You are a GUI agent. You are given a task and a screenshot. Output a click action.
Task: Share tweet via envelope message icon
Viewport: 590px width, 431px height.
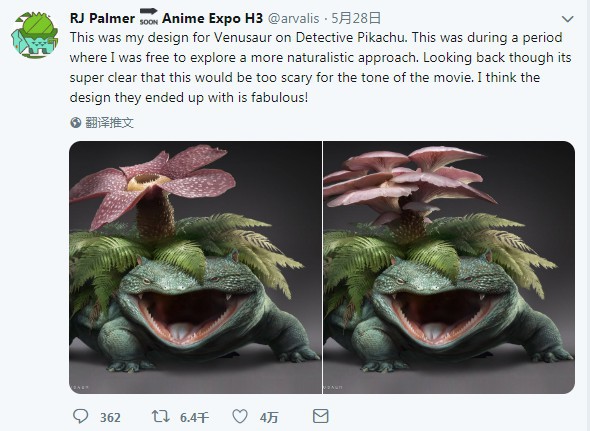[x=321, y=416]
